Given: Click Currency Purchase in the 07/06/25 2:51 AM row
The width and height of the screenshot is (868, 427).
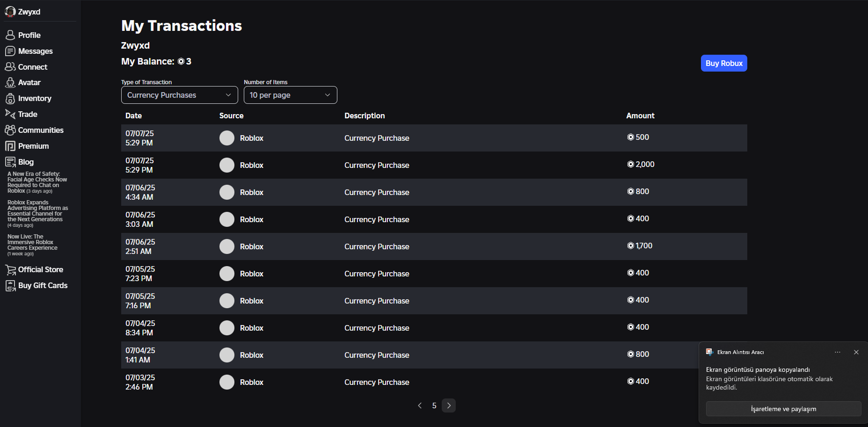Looking at the screenshot, I should click(377, 246).
